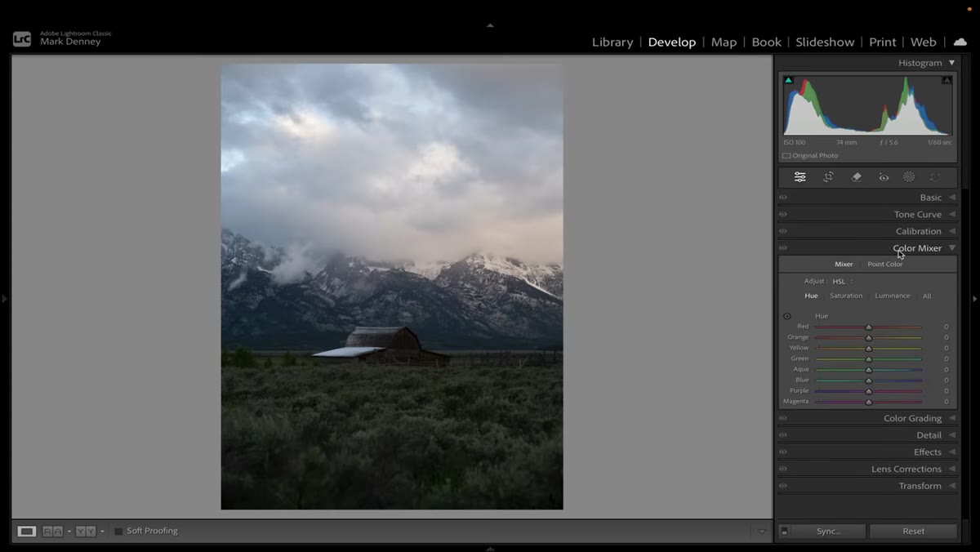This screenshot has width=980, height=552.
Task: Select the Saturation tab in Color Mixer
Action: coord(846,296)
